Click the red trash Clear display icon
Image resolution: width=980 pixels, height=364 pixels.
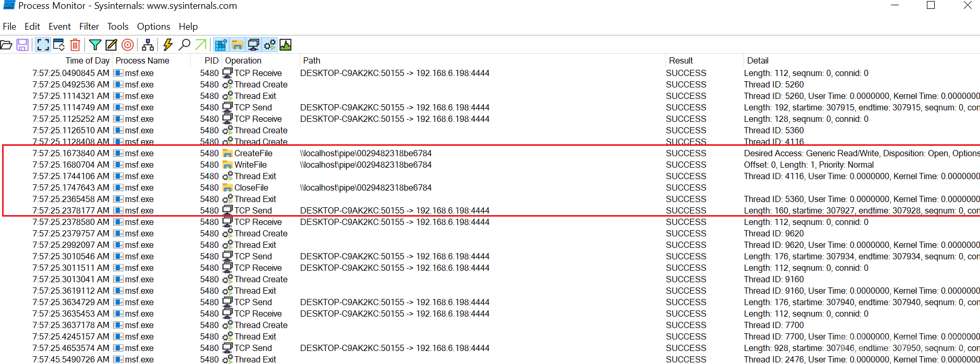[75, 45]
